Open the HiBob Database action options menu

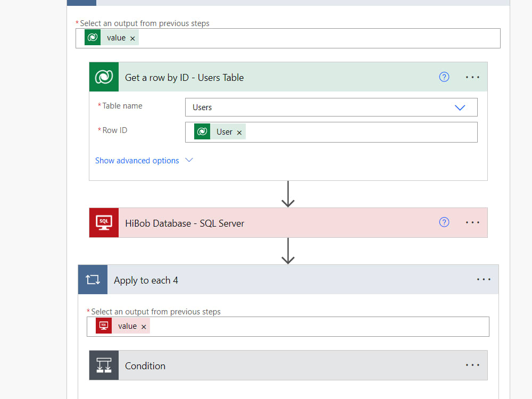point(472,223)
